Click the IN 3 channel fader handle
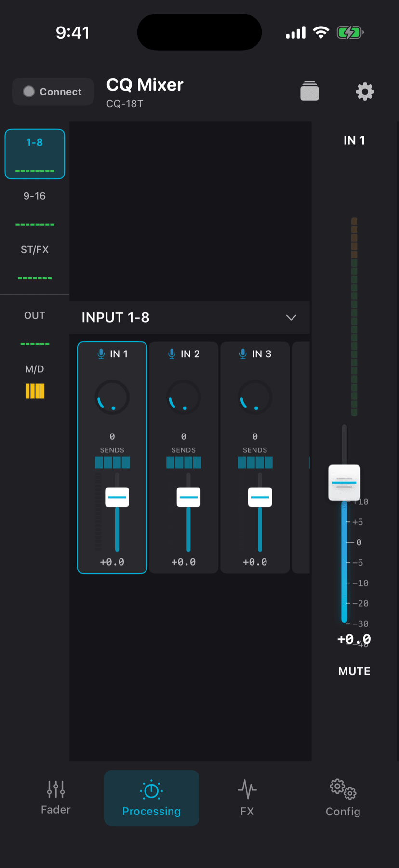The image size is (399, 868). pos(260,497)
